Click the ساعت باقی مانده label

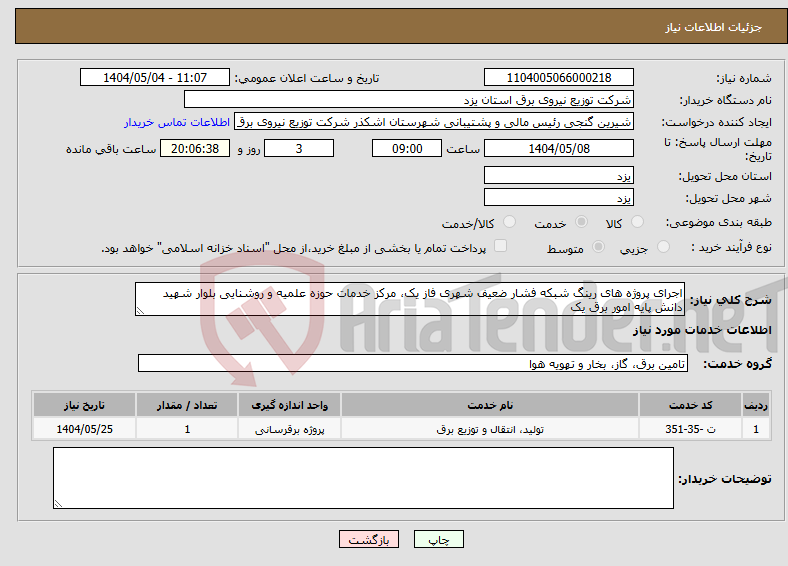[x=111, y=149]
